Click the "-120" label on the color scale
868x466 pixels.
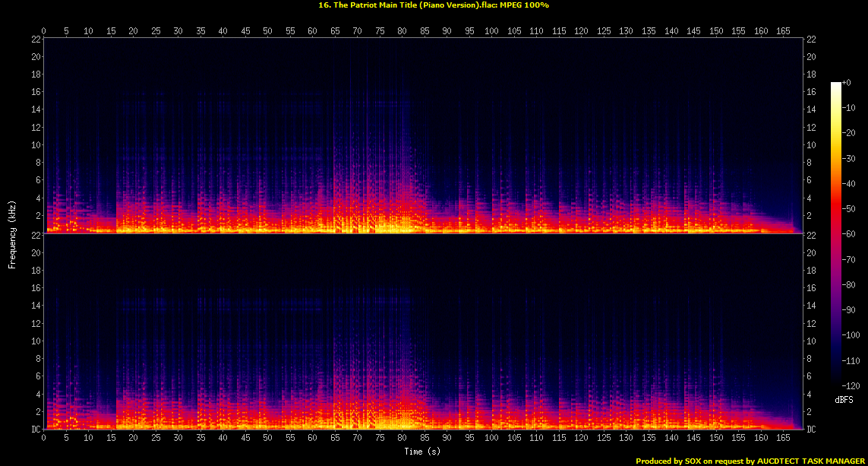click(852, 385)
